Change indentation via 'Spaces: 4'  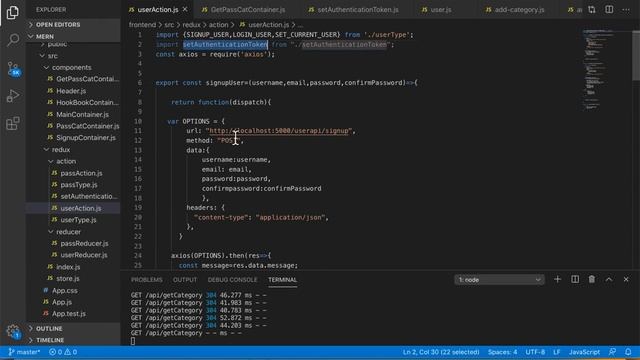coord(502,352)
